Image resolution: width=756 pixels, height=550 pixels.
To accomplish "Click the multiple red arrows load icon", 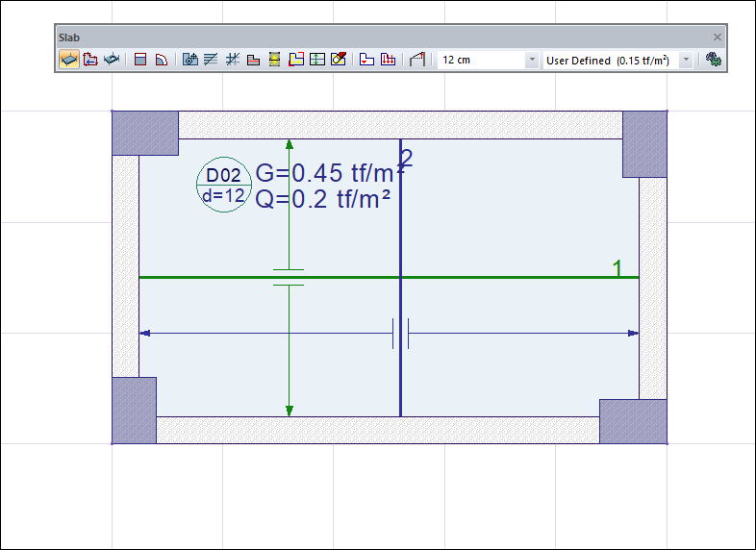I will pos(388,60).
